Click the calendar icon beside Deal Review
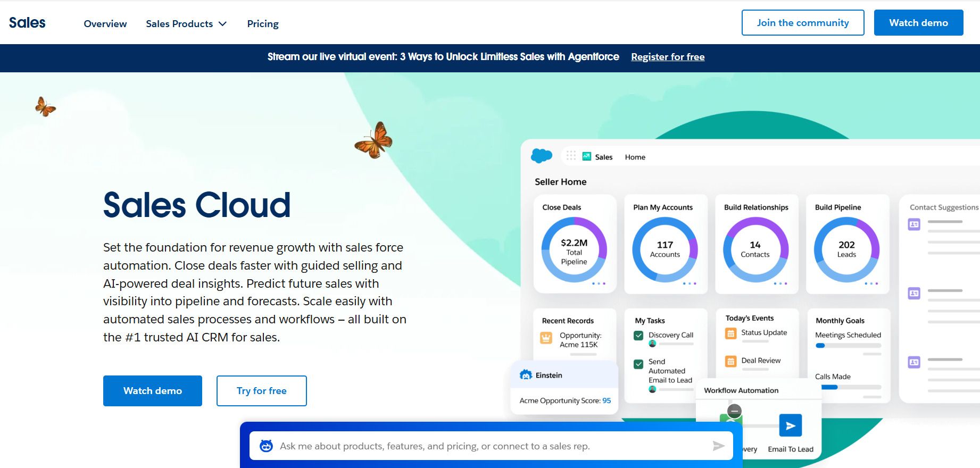The width and height of the screenshot is (980, 468). coord(730,361)
